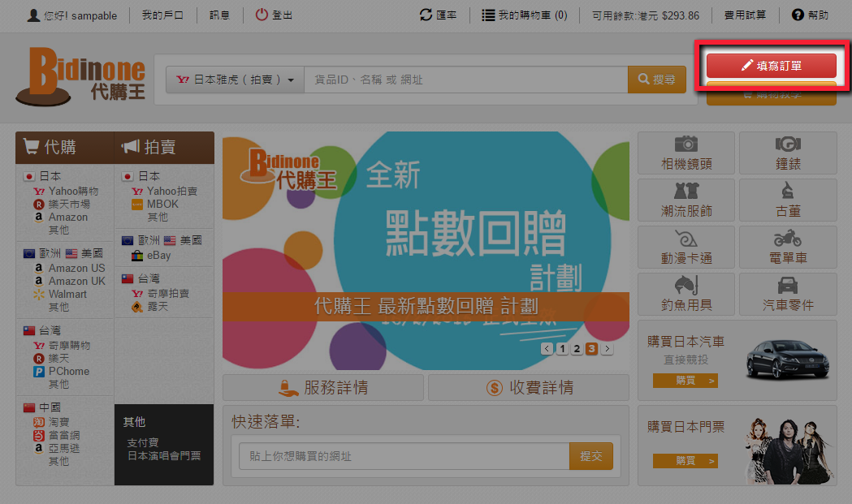852x504 pixels.
Task: Click 購買 button for 購買日本門票
Action: (685, 461)
